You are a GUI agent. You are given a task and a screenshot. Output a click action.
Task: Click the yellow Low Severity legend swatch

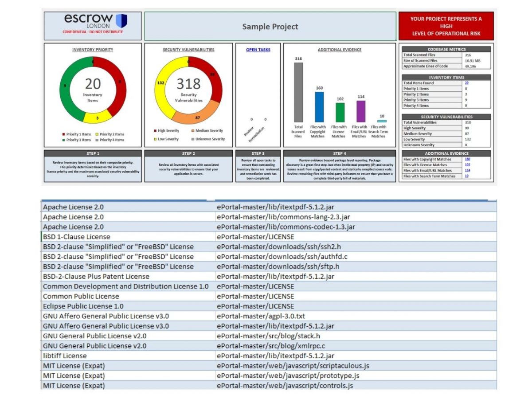pyautogui.click(x=155, y=139)
